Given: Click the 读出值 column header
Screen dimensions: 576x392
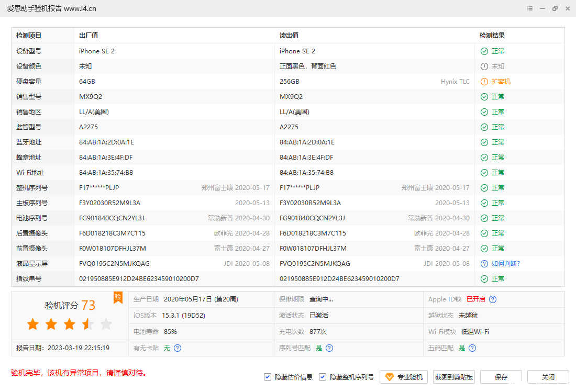Looking at the screenshot, I should point(289,36).
